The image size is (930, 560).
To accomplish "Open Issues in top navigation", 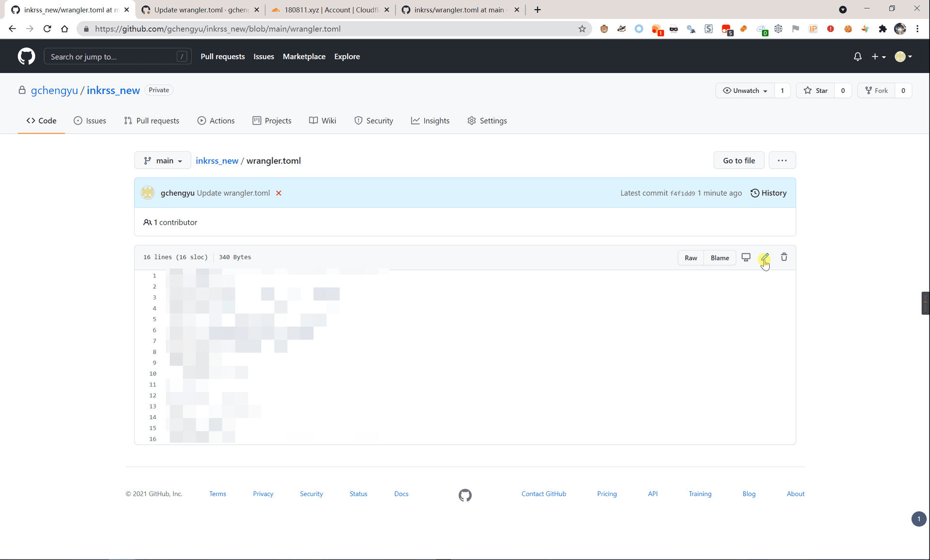I will tap(263, 57).
